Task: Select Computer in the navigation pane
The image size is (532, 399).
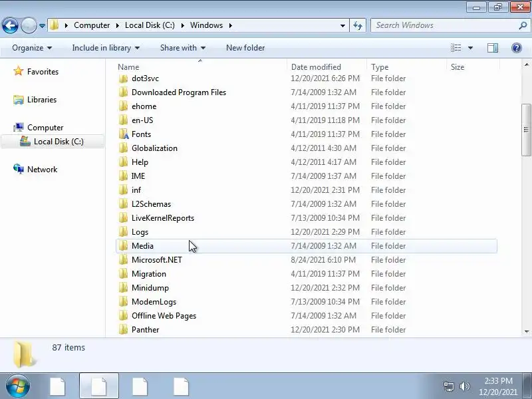Action: (x=45, y=128)
